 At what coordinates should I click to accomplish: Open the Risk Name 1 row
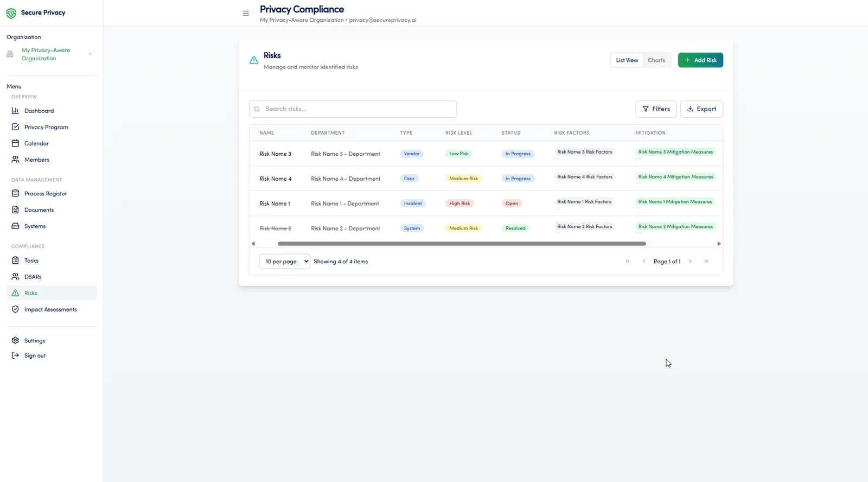tap(486, 204)
